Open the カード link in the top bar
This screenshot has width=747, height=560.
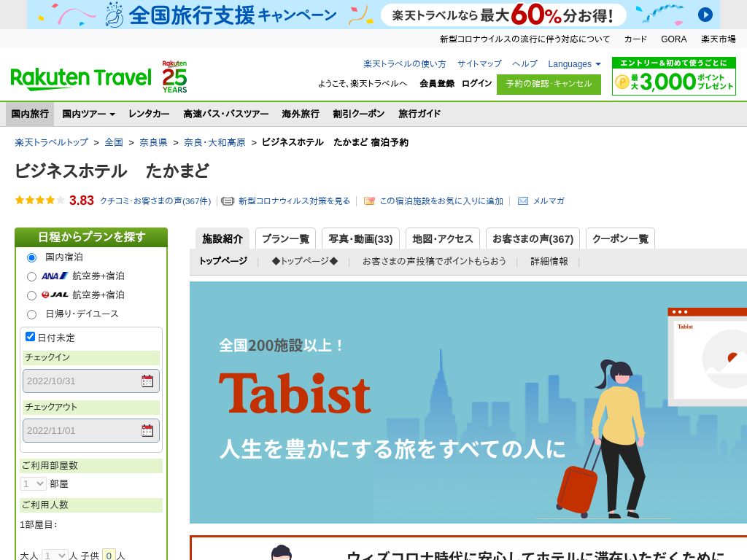tap(635, 39)
